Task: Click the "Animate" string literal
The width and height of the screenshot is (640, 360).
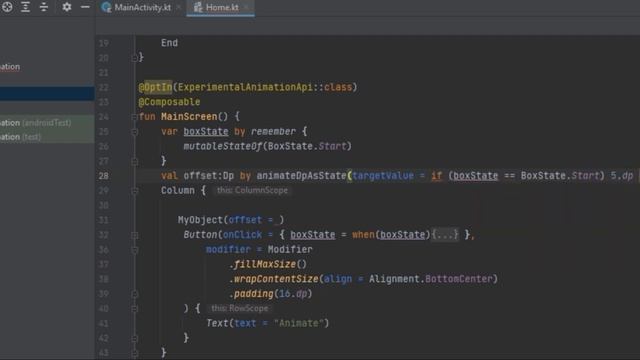Action: point(298,323)
